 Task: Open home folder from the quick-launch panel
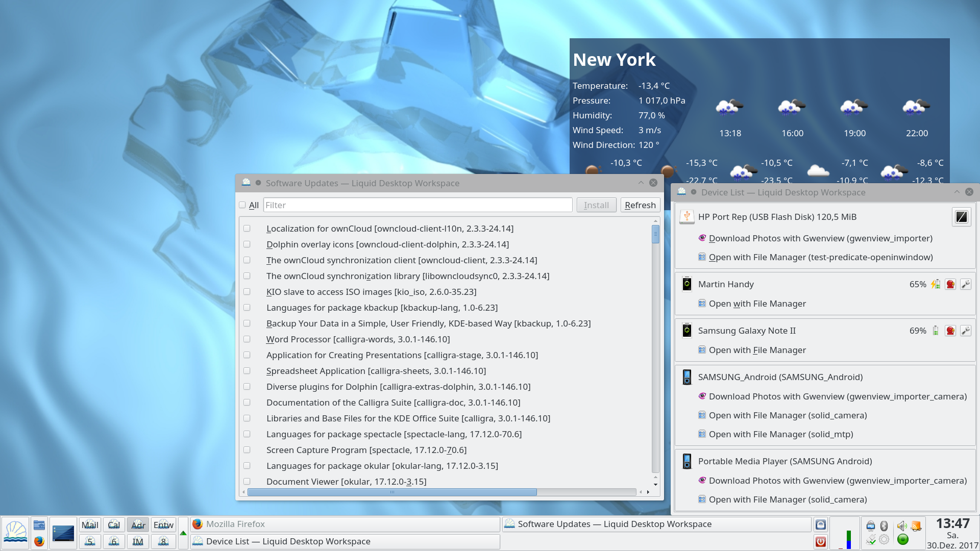[x=39, y=524]
